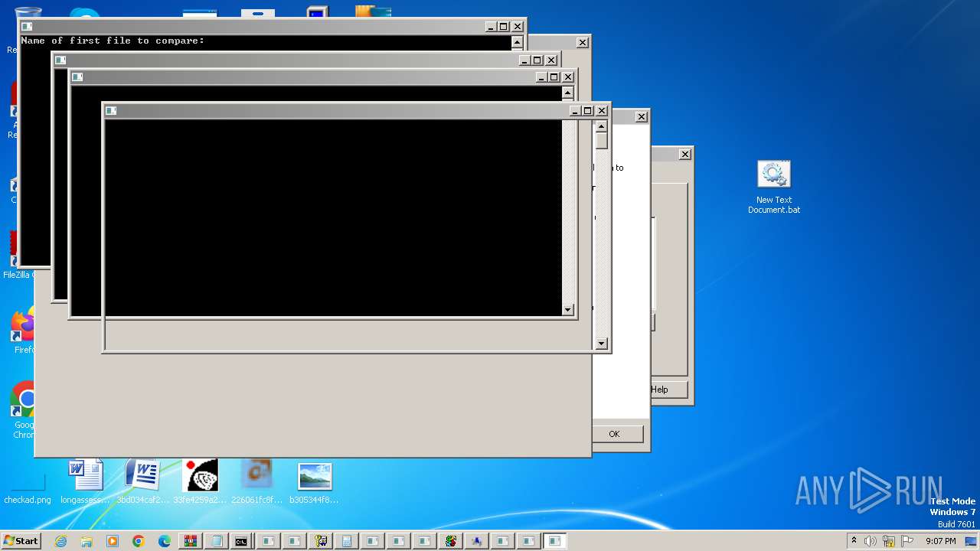Close the dialog containing the Help button
Screen dimensions: 980x551
[x=685, y=155]
